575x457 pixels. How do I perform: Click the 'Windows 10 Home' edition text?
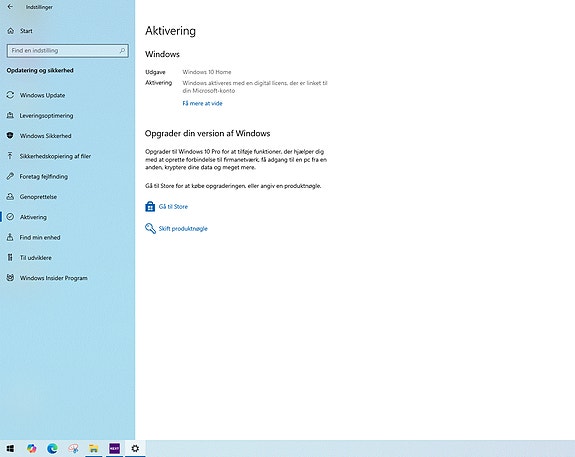pos(207,72)
